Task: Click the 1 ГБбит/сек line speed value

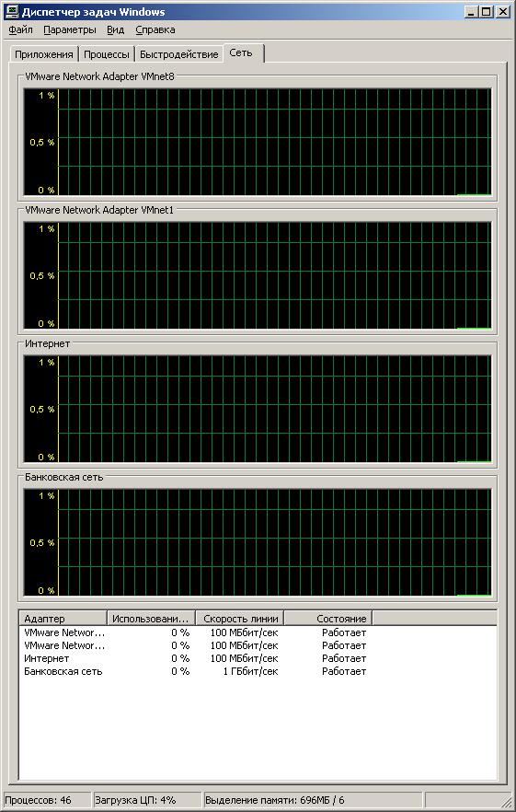Action: click(x=250, y=672)
